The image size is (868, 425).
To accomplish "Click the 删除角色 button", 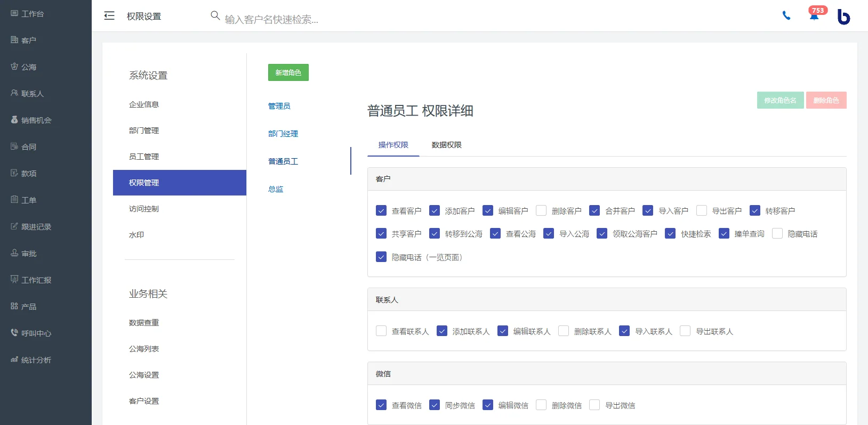I will 826,100.
